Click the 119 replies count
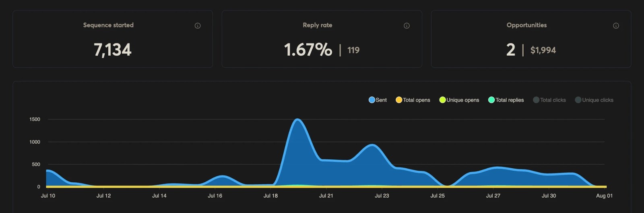The height and width of the screenshot is (213, 644). pos(353,50)
